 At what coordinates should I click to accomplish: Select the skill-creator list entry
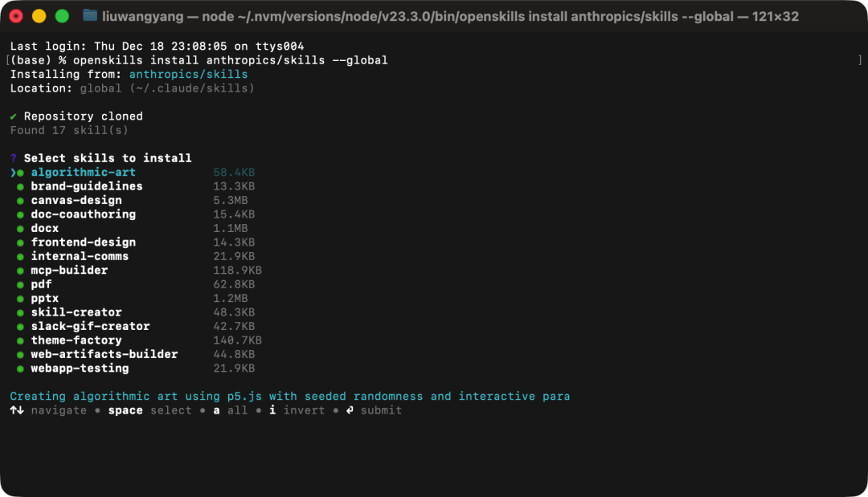(76, 312)
